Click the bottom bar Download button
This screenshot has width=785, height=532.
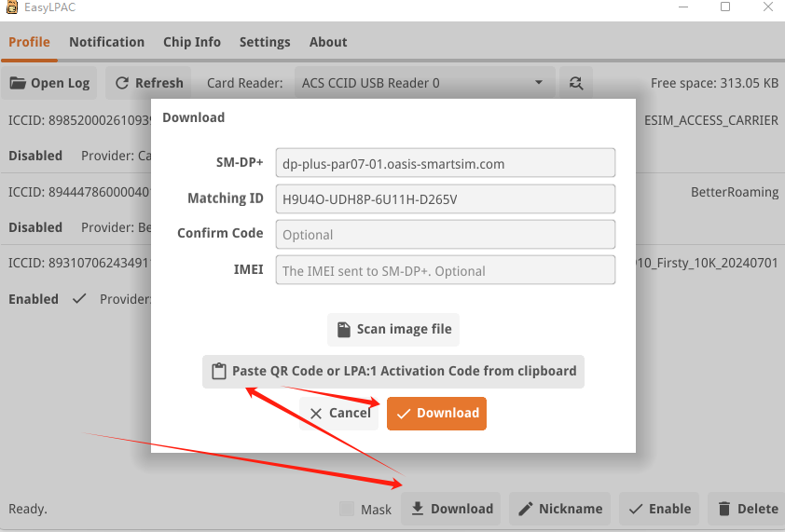pos(451,509)
